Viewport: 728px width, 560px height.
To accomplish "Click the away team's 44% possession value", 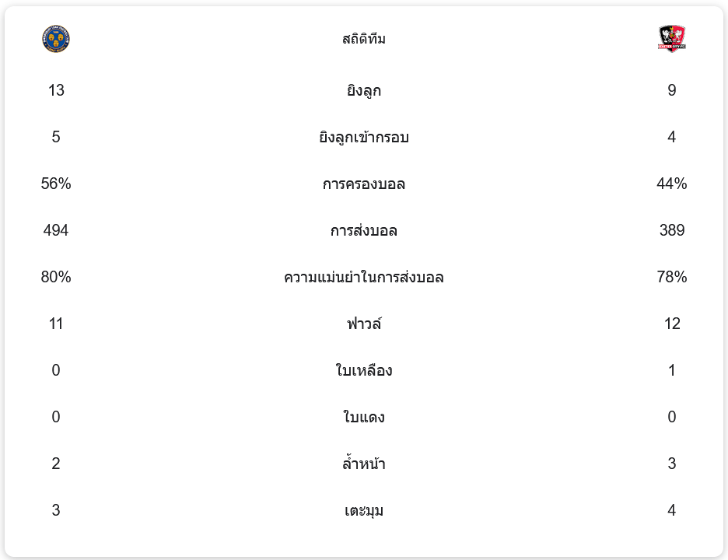I will [672, 184].
